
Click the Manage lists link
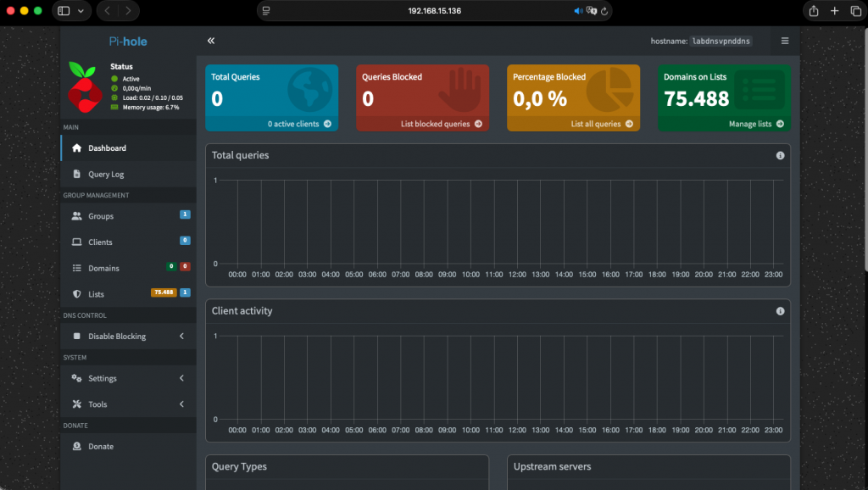pyautogui.click(x=755, y=124)
